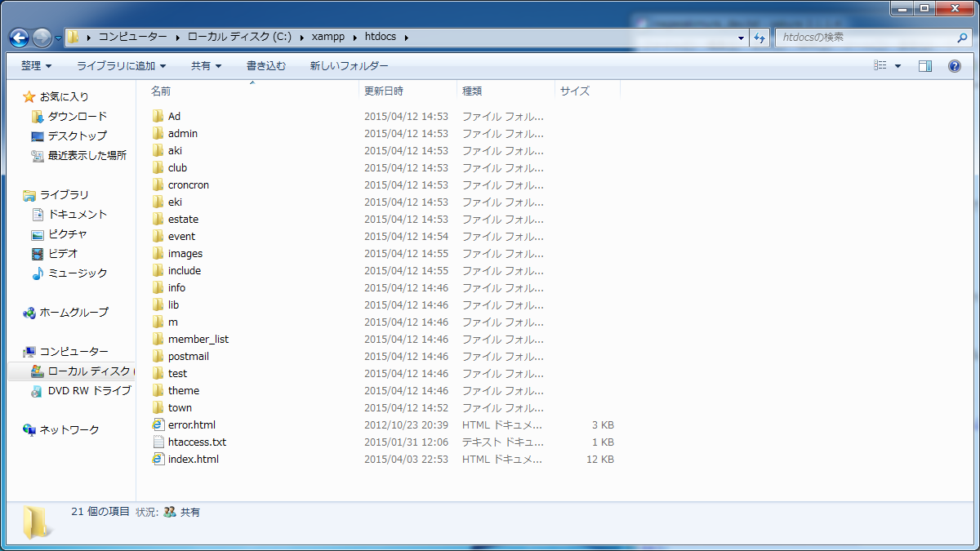This screenshot has width=980, height=551.
Task: Click the 書き込む burn button
Action: point(266,66)
